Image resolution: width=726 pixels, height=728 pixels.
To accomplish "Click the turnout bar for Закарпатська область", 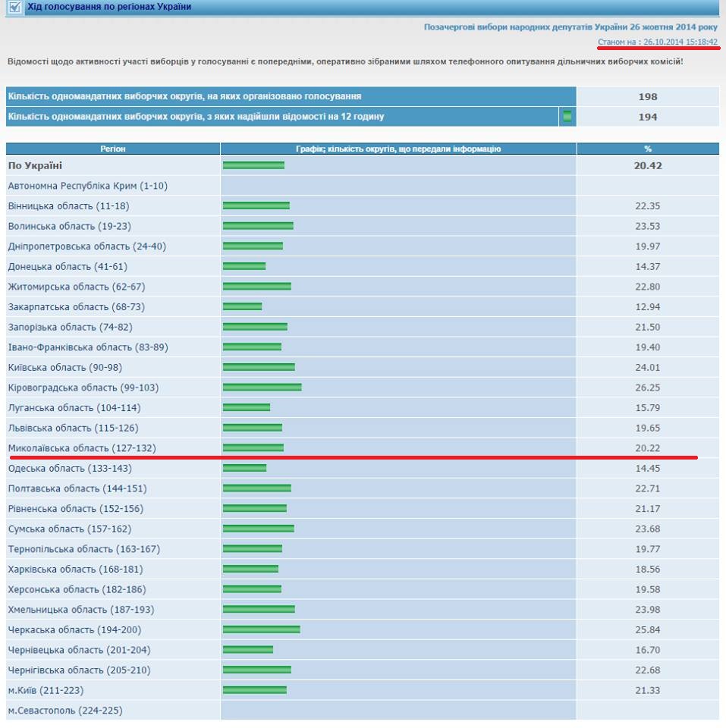I will [x=242, y=307].
